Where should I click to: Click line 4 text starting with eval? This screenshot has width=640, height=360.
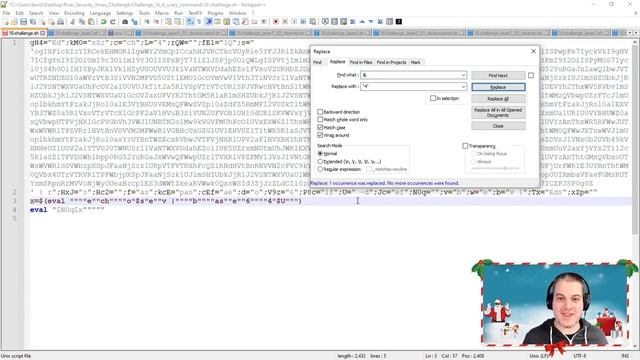[x=67, y=210]
